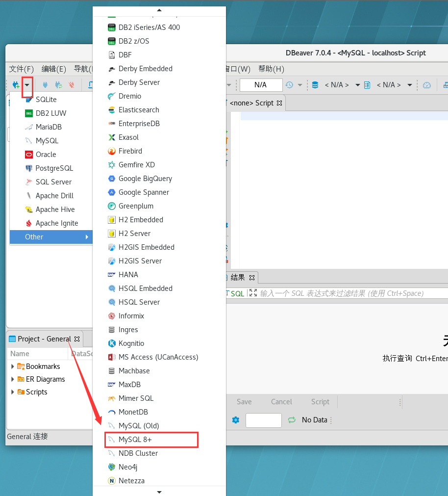Viewport: 448px width, 496px height.
Task: Select Netezza driver
Action: coord(159,481)
